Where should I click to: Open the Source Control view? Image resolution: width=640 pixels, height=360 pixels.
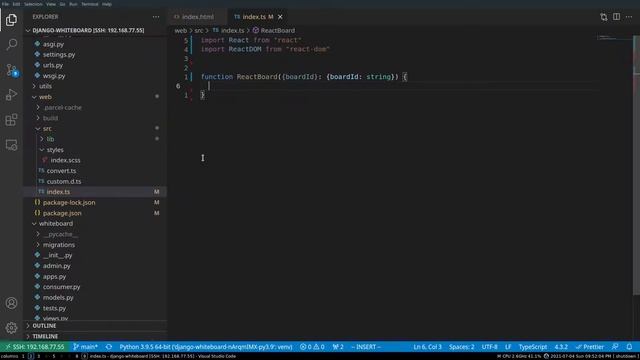(x=11, y=70)
